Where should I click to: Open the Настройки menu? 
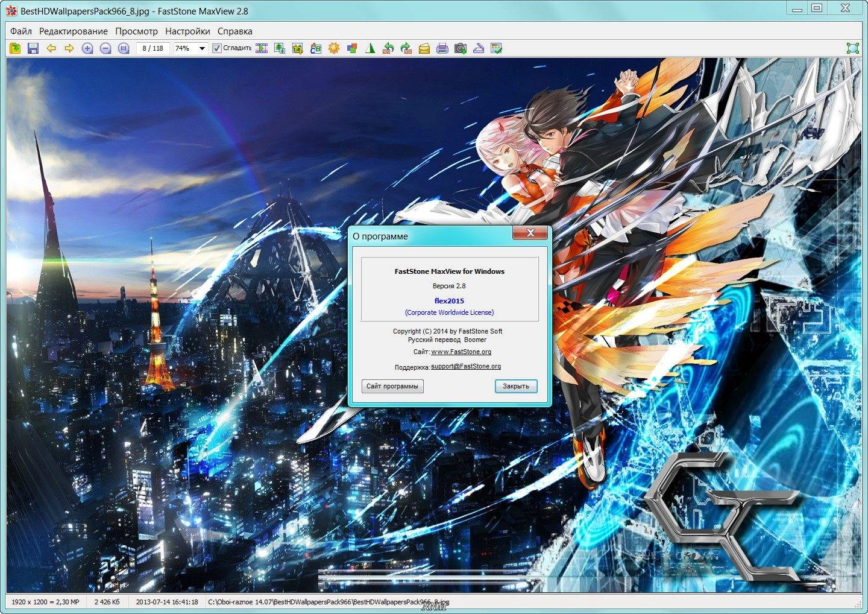[x=187, y=31]
